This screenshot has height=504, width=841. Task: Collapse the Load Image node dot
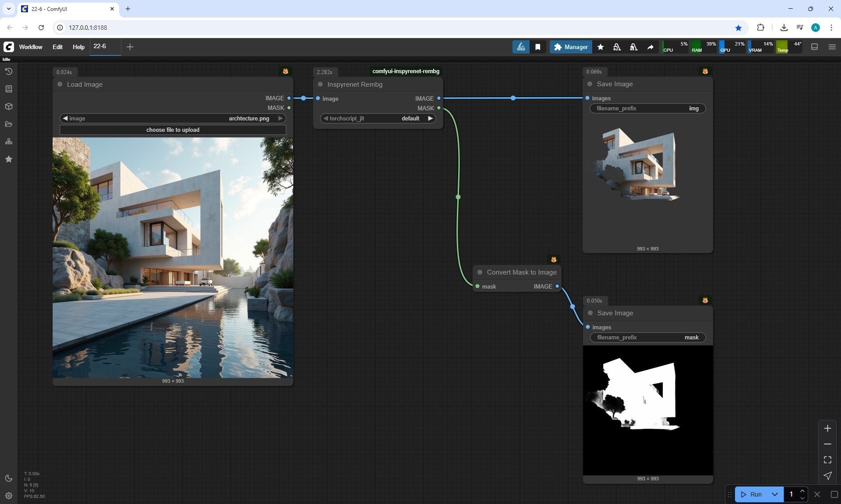point(60,84)
